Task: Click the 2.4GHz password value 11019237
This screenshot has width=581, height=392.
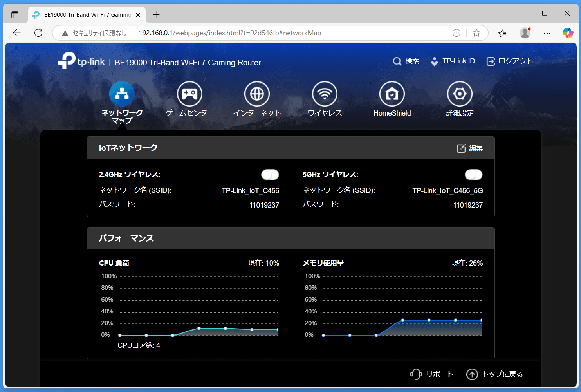Action: (x=264, y=205)
